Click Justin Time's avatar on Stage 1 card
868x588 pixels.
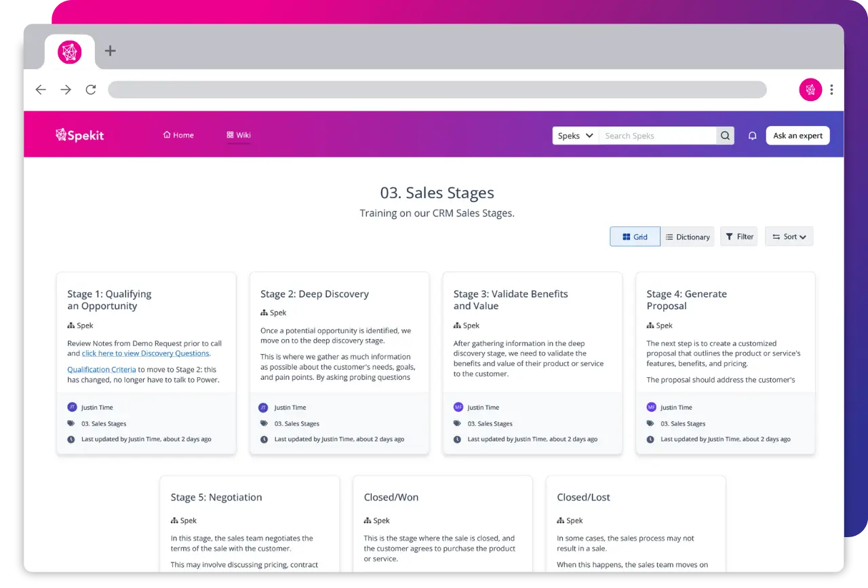pyautogui.click(x=72, y=407)
